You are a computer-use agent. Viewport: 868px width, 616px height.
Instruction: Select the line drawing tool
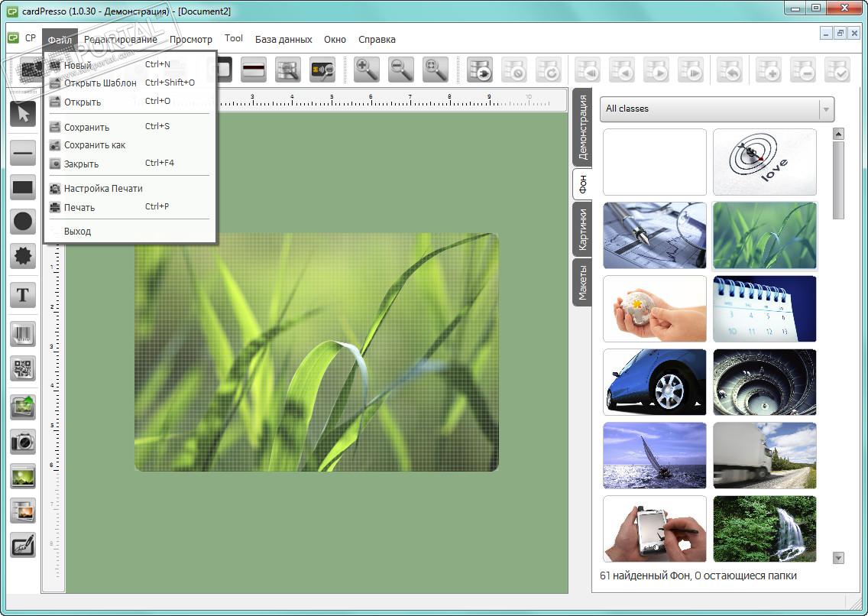point(23,154)
